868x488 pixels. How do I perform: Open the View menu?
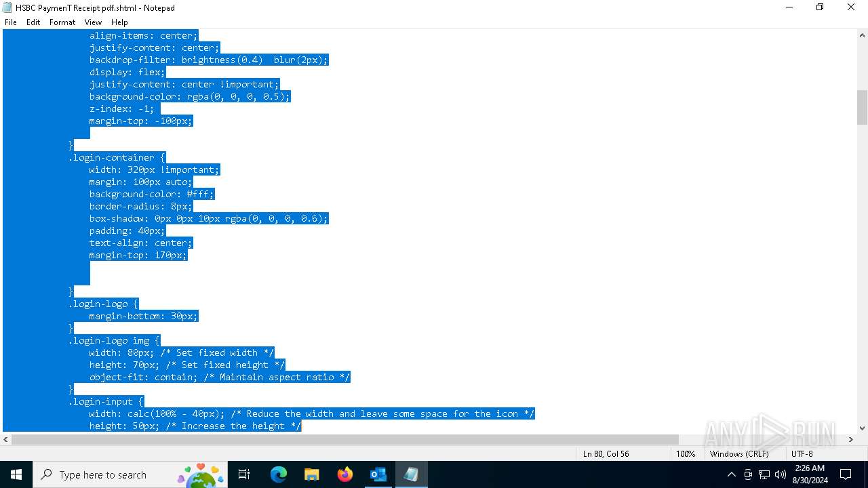click(94, 22)
